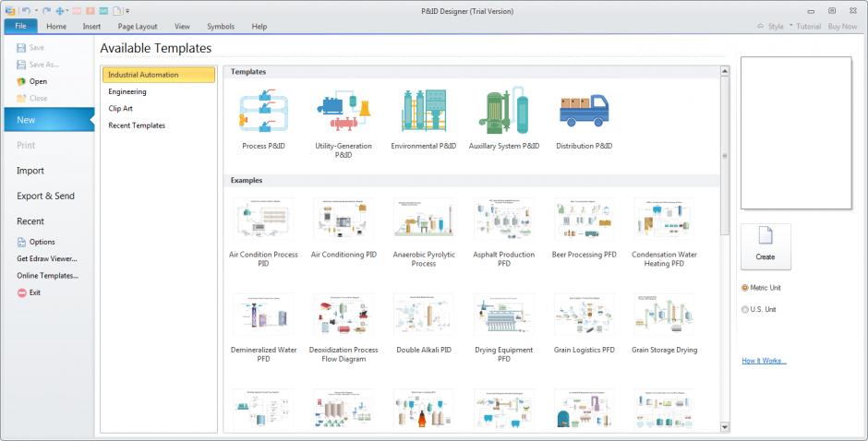
Task: Click the Close folder icon
Action: (21, 98)
